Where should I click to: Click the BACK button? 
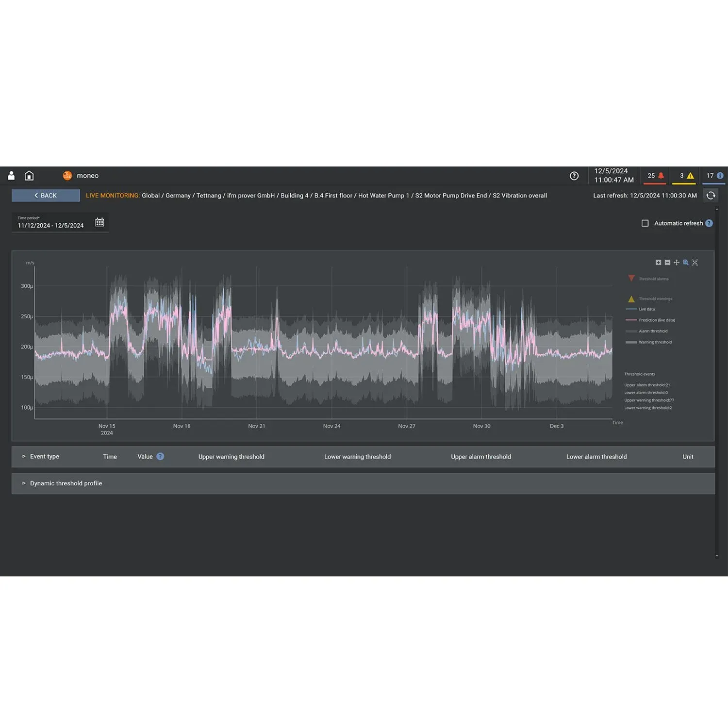click(x=46, y=196)
